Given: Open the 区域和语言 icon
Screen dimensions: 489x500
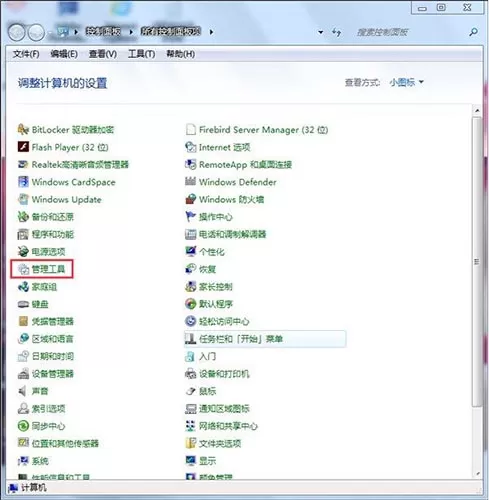Looking at the screenshot, I should click(x=23, y=339).
